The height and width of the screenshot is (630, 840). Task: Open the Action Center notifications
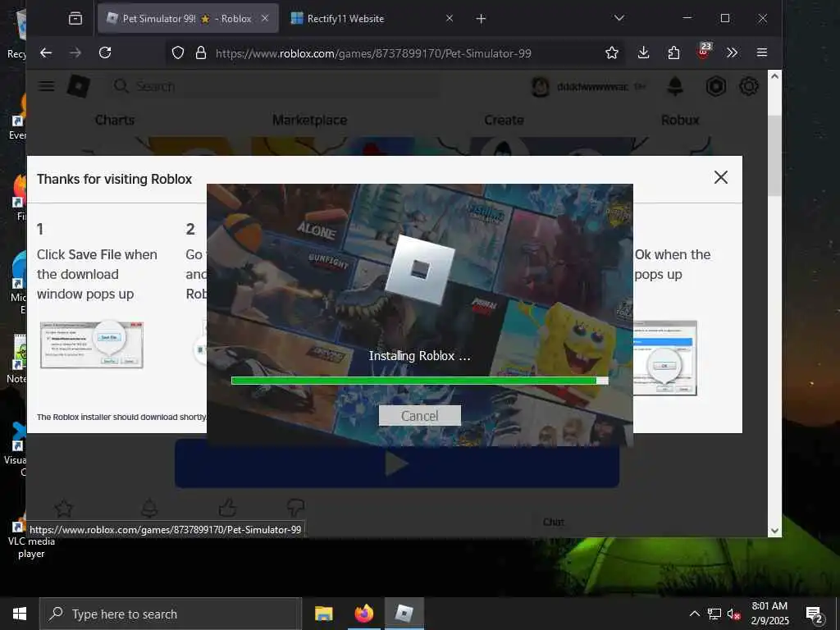[815, 614]
